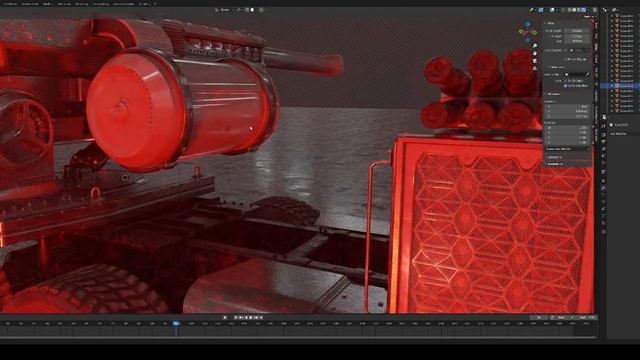Switch perspective/orthographic with the grid icon
This screenshot has width=640, height=360.
[x=535, y=68]
